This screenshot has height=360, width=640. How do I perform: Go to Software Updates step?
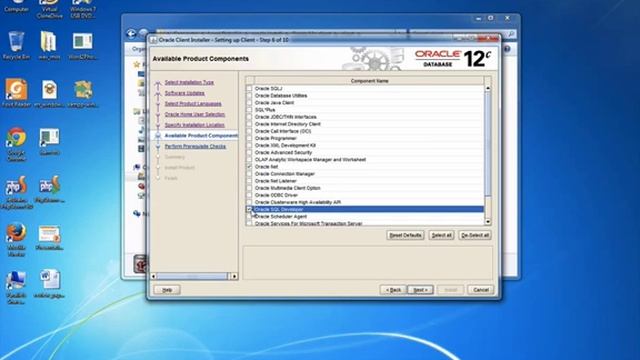(x=184, y=93)
